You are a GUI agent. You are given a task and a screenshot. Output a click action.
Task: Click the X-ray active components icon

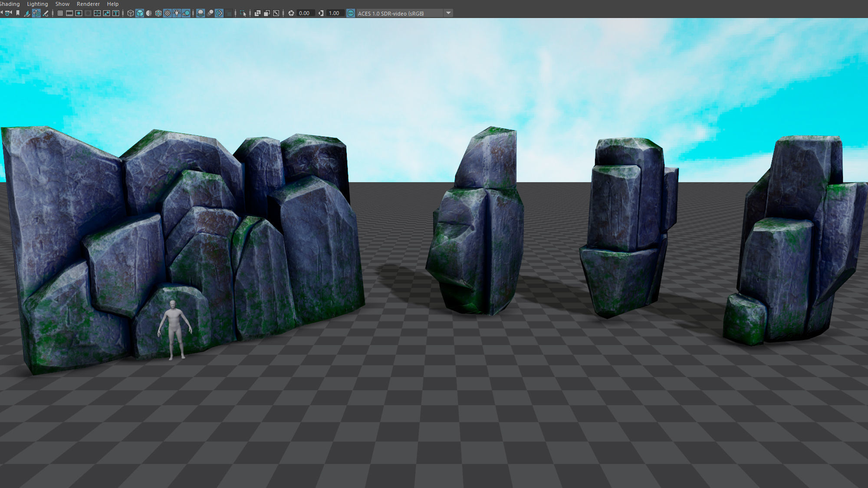tap(267, 13)
